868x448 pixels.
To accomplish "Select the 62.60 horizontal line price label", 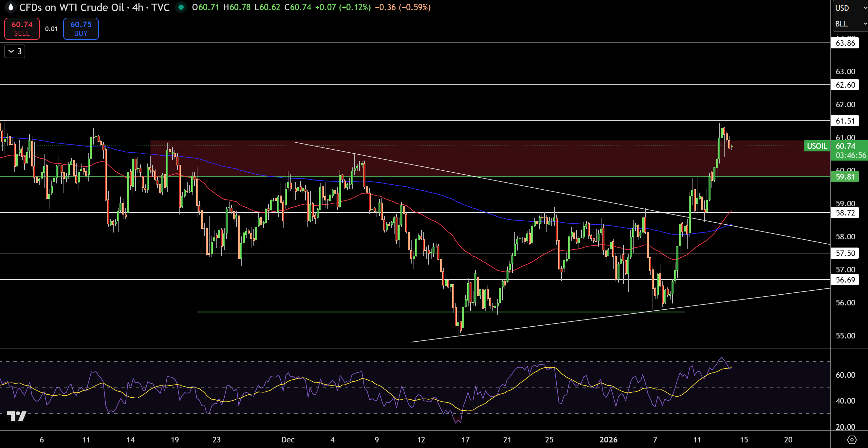I will click(x=845, y=85).
